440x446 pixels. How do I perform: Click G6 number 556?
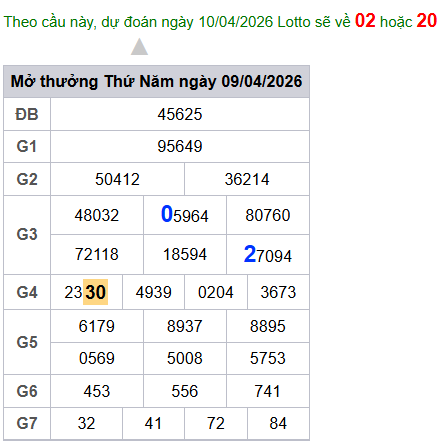point(185,391)
